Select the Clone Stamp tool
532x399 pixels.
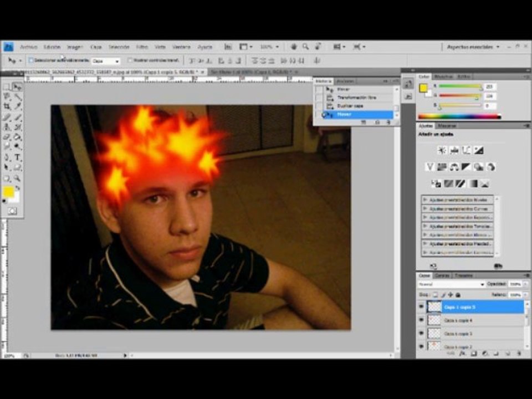(x=7, y=127)
